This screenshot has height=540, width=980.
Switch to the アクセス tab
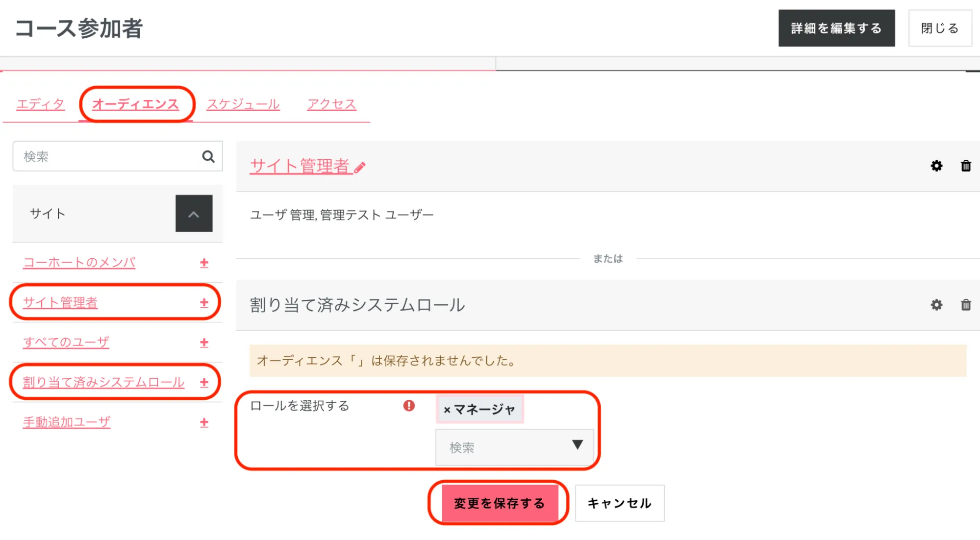coord(331,104)
